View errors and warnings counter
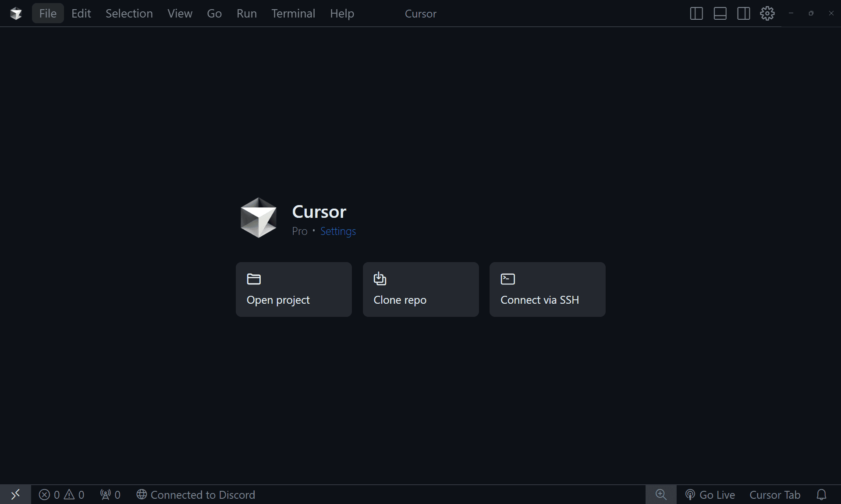The image size is (841, 504). (61, 495)
